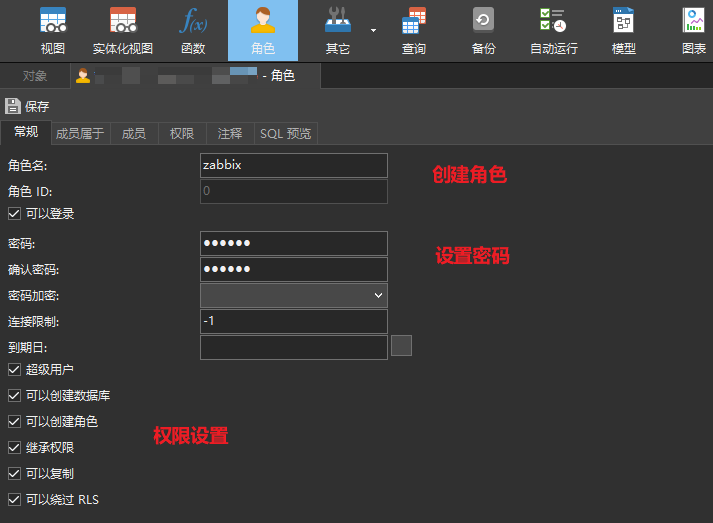Toggle the 继承权限 checkbox
Screen dimensions: 713x523
[15, 448]
